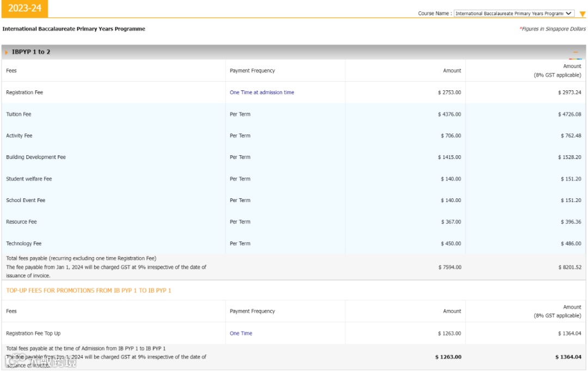
Task: Click the '$ 486.00' technology GST amount
Action: coord(571,243)
